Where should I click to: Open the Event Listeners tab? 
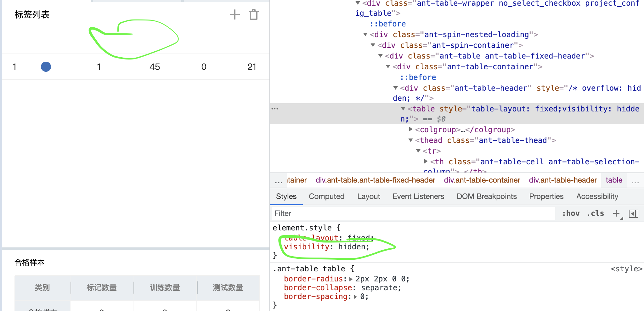(x=418, y=196)
